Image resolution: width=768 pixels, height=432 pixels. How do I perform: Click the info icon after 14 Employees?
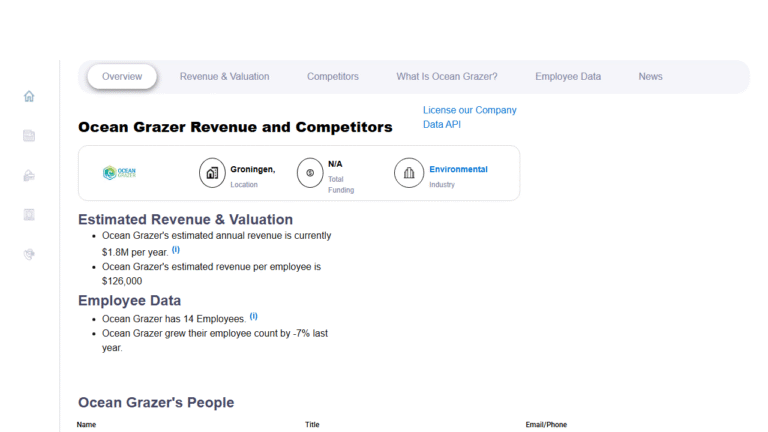point(253,316)
